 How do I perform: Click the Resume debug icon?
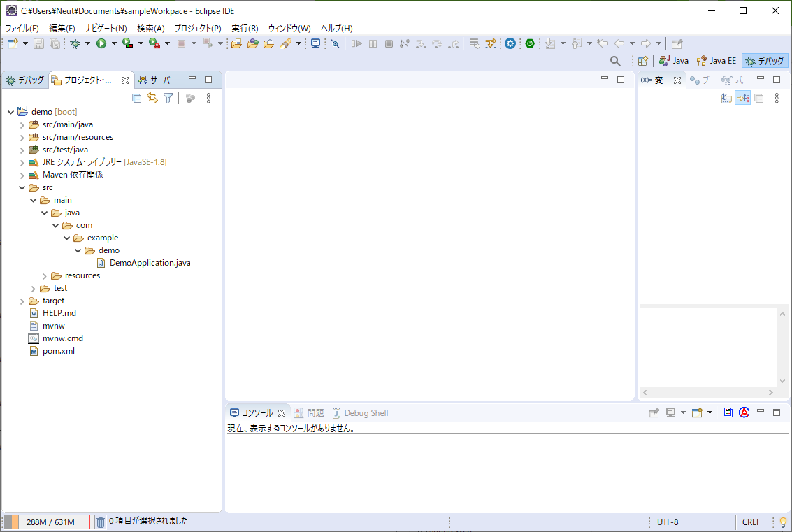[357, 43]
